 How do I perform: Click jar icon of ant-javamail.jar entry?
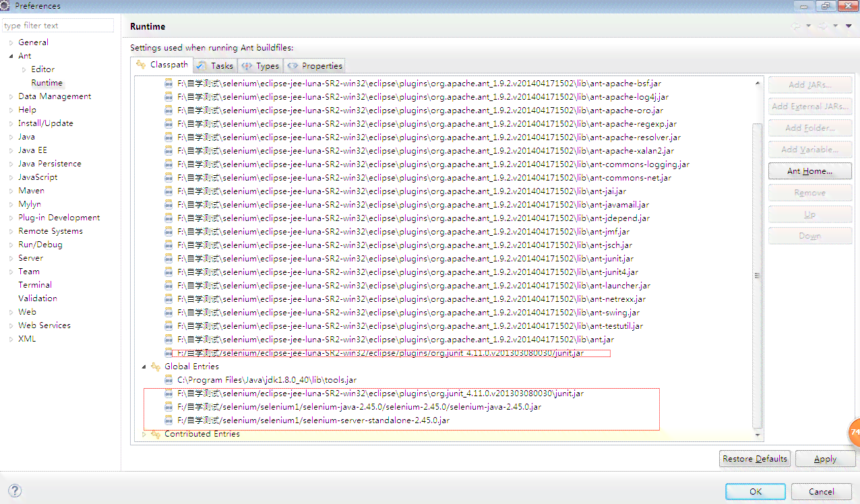tap(168, 205)
